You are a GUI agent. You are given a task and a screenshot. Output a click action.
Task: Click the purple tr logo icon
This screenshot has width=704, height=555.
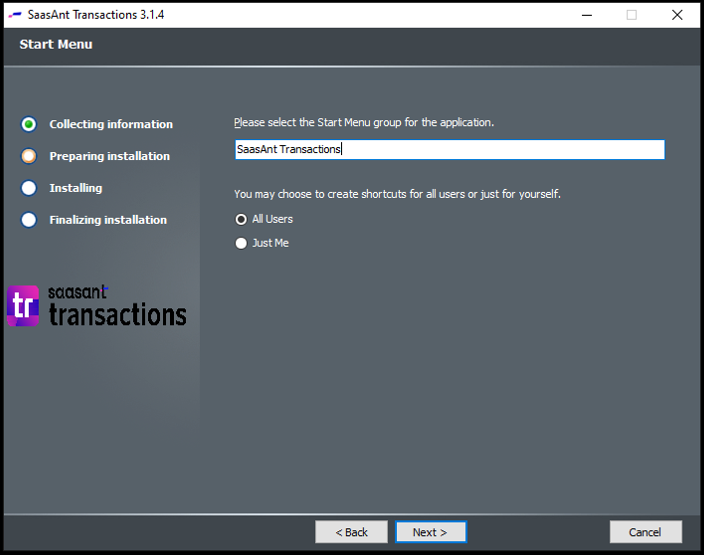[x=23, y=306]
